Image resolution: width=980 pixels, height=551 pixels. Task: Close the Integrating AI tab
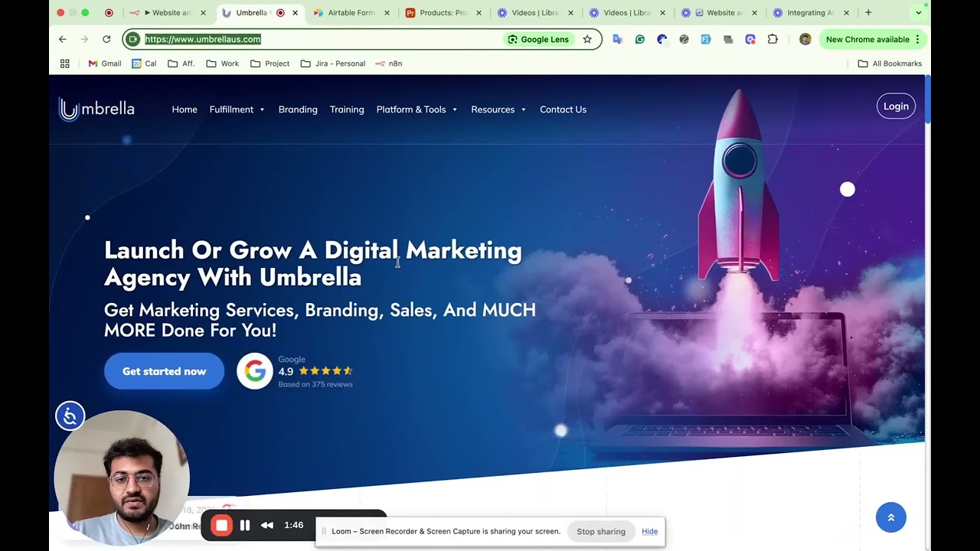pyautogui.click(x=846, y=13)
